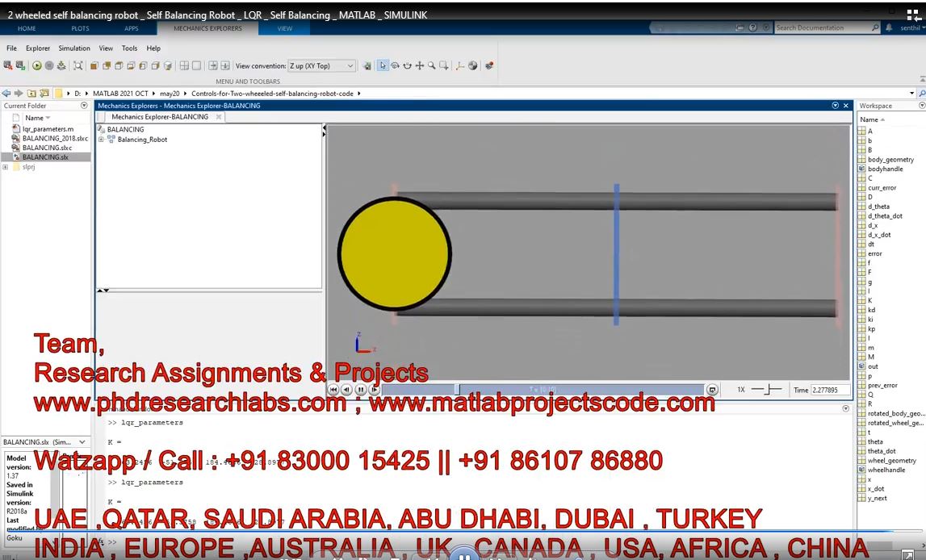Step animation one frame forward

point(375,390)
